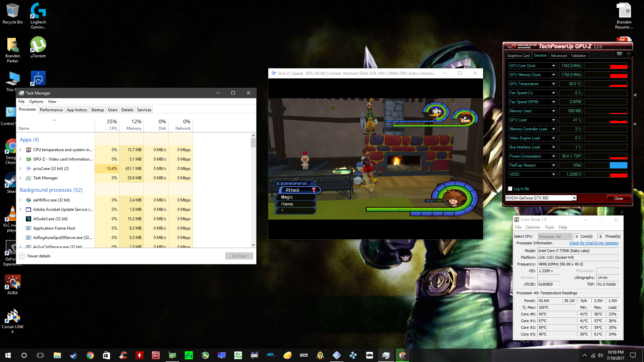Open Task Manager Options menu
The image size is (644, 362).
36,102
